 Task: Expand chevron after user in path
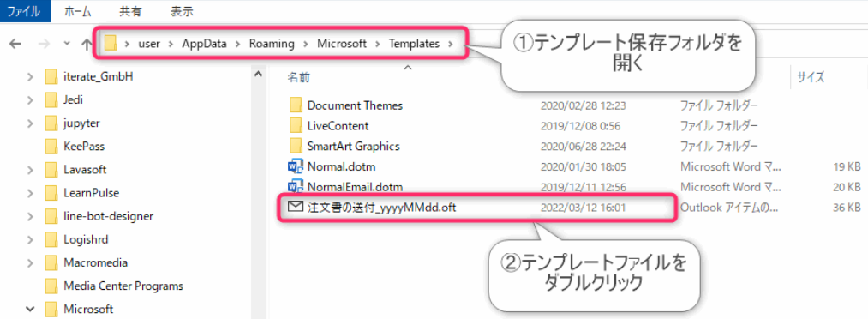[171, 44]
